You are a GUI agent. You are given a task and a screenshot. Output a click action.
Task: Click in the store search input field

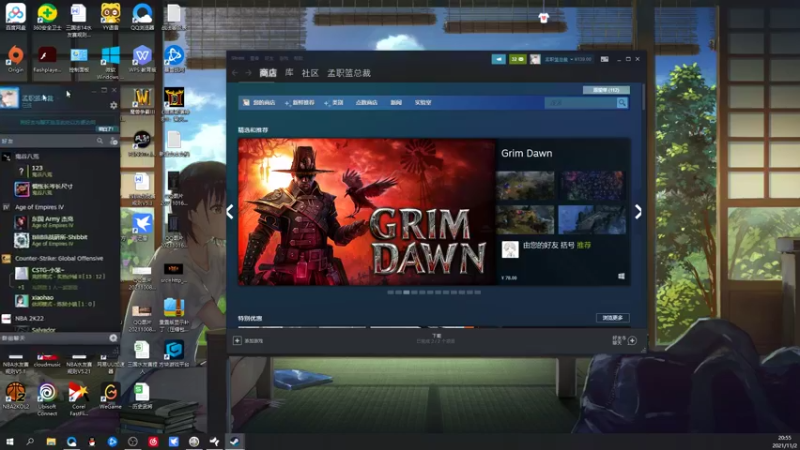[x=580, y=103]
